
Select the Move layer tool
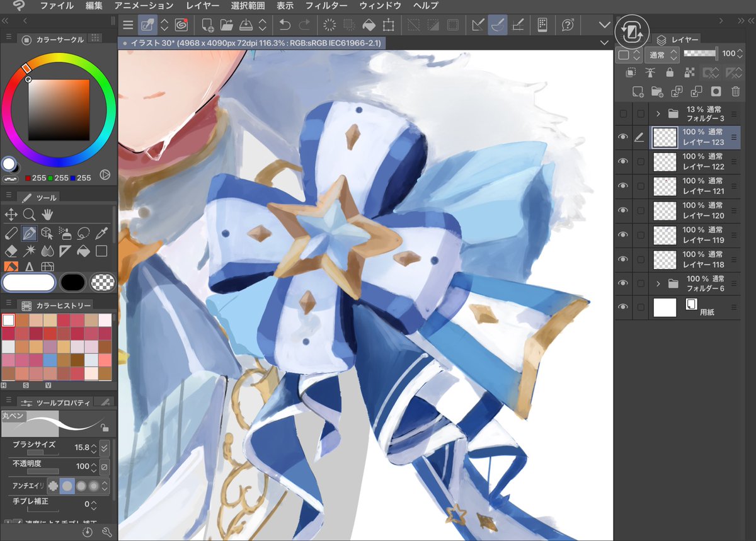click(x=11, y=215)
